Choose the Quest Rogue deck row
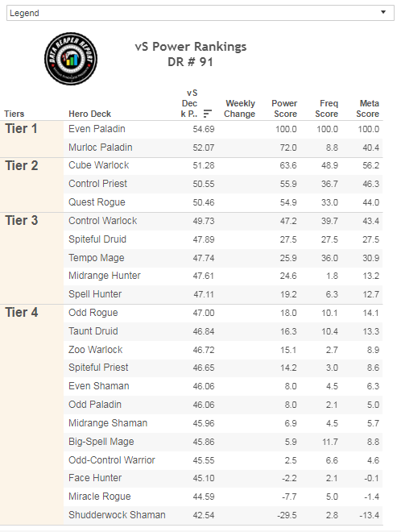Viewport: 401px width, 532px height. pos(223,202)
